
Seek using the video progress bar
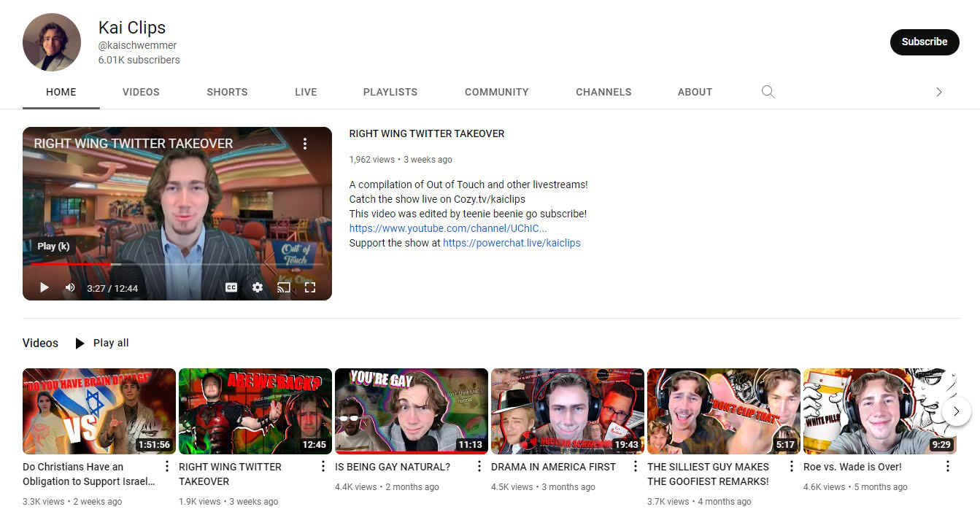[x=175, y=264]
